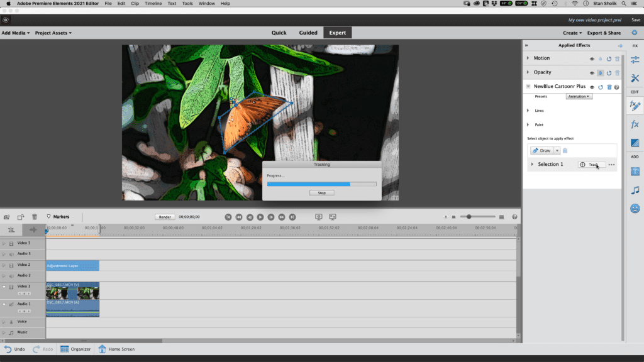
Task: Open the Music note icon in sidebar
Action: point(635,190)
